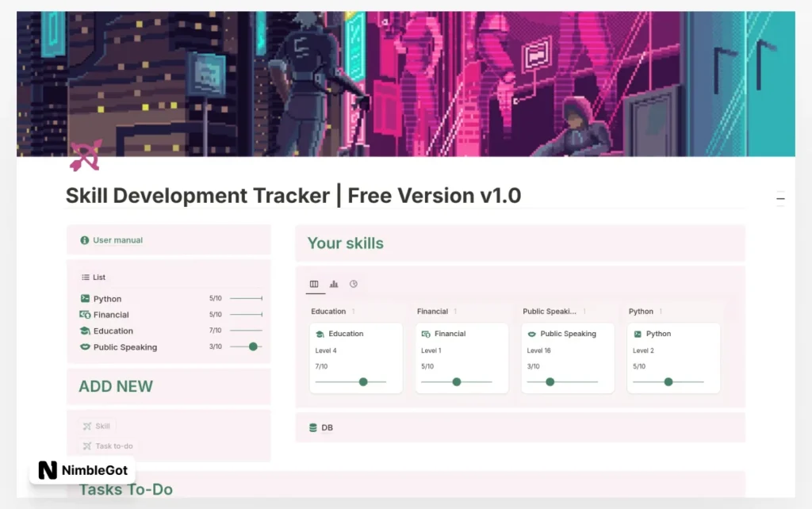Open the Financial skill card
The height and width of the screenshot is (509, 812).
tap(462, 358)
